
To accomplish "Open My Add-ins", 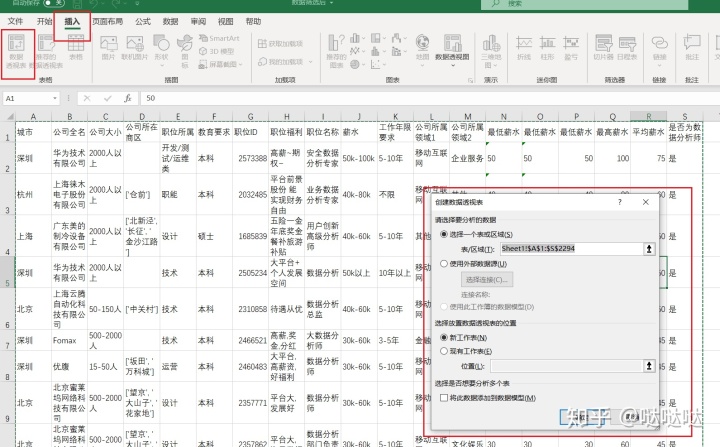I will coord(280,62).
